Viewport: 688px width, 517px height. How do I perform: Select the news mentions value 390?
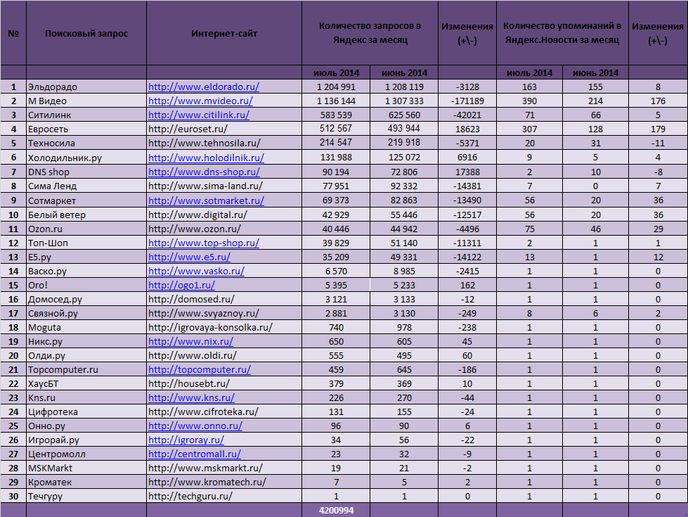pos(530,101)
